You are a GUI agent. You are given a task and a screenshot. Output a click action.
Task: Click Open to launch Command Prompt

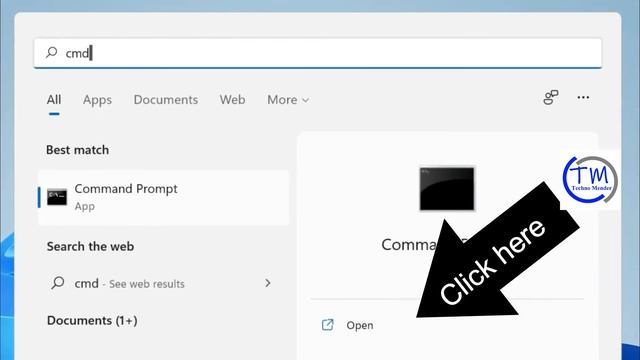tap(360, 325)
